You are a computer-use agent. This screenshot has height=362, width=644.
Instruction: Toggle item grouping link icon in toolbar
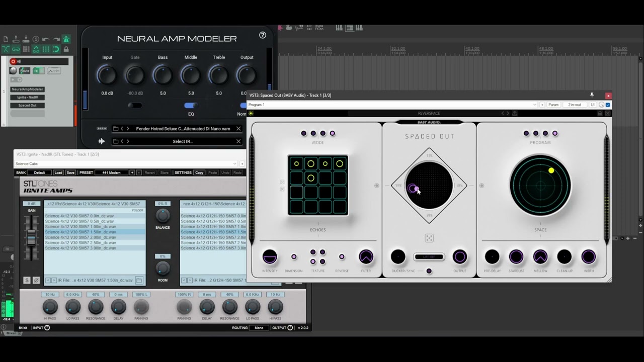pos(16,49)
